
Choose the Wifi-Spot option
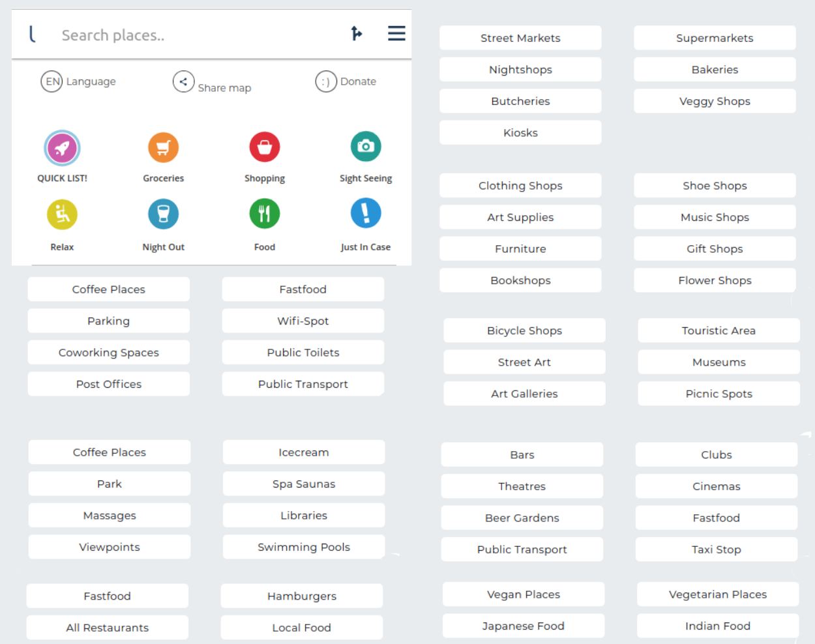click(303, 321)
